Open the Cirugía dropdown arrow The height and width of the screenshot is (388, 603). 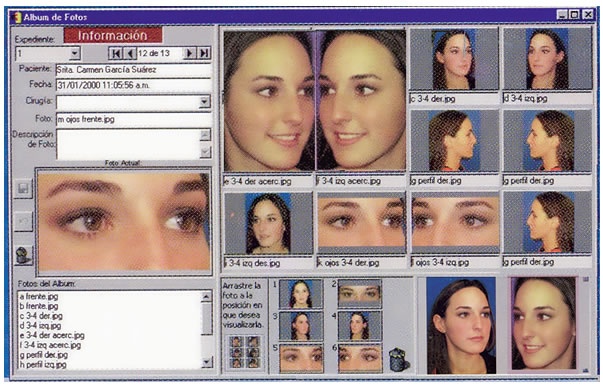[205, 102]
